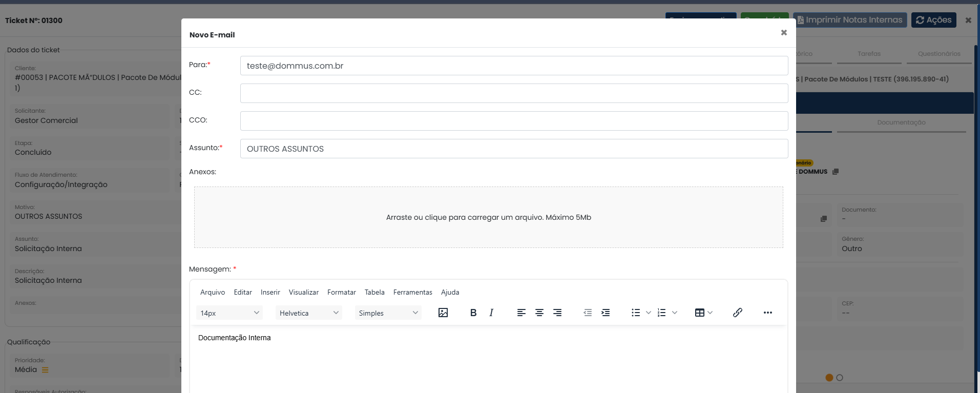Click the CCO input field
This screenshot has height=393, width=980.
514,121
